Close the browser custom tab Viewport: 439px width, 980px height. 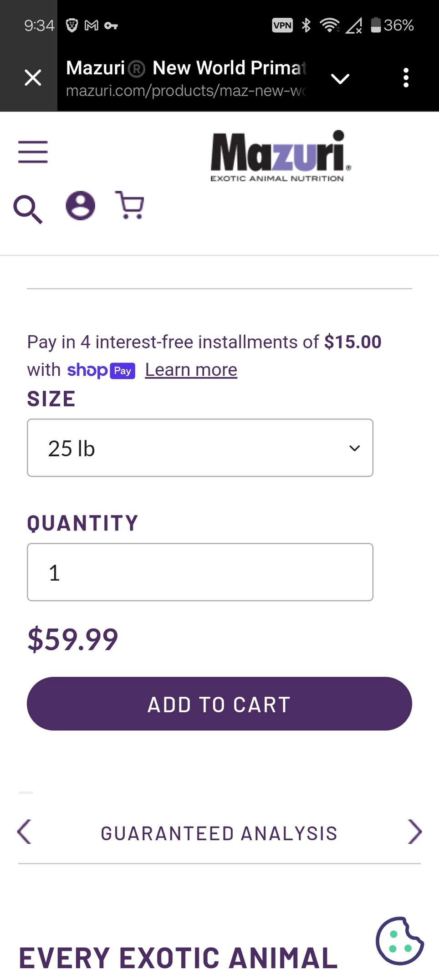pos(33,78)
